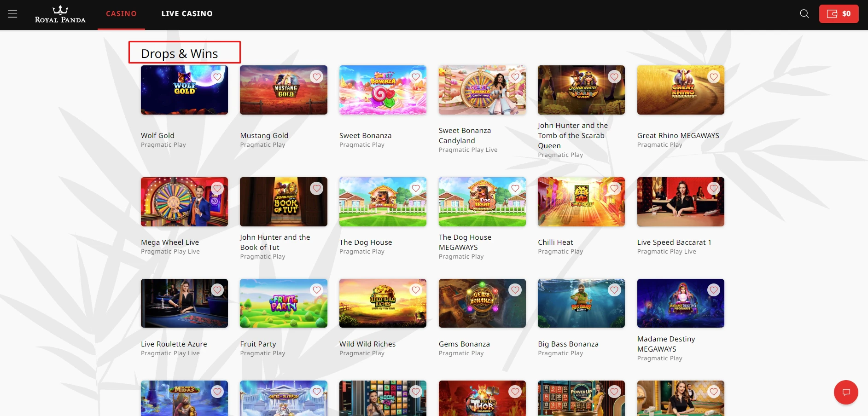Favorite Wild Wild Riches heart icon

416,290
